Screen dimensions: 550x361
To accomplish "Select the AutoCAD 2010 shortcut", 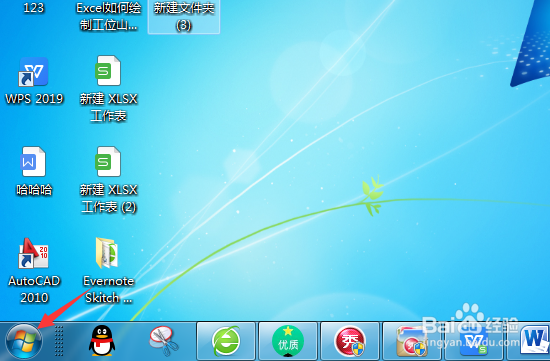I will tap(34, 271).
